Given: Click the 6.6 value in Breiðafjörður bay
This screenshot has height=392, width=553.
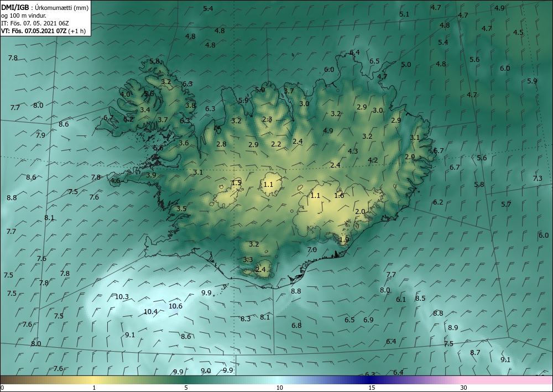Looking at the screenshot, I should [158, 148].
